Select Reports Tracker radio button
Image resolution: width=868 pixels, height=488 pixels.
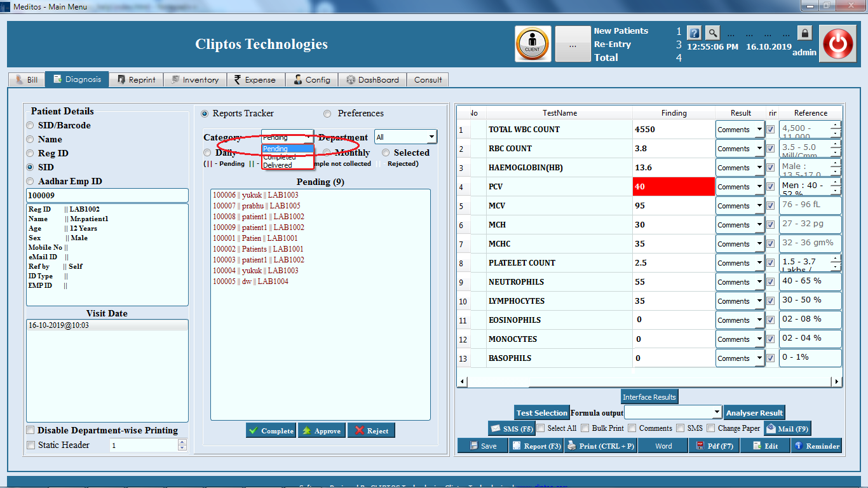pos(205,114)
